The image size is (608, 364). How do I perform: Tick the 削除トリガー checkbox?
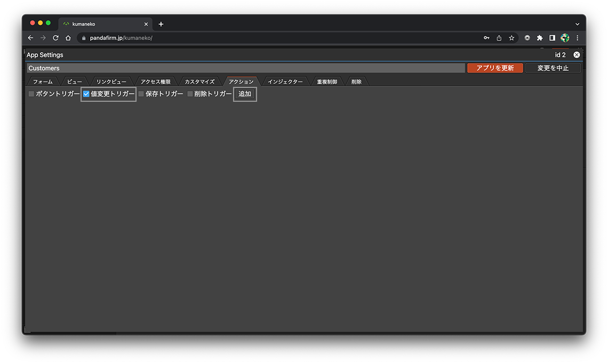tap(190, 94)
